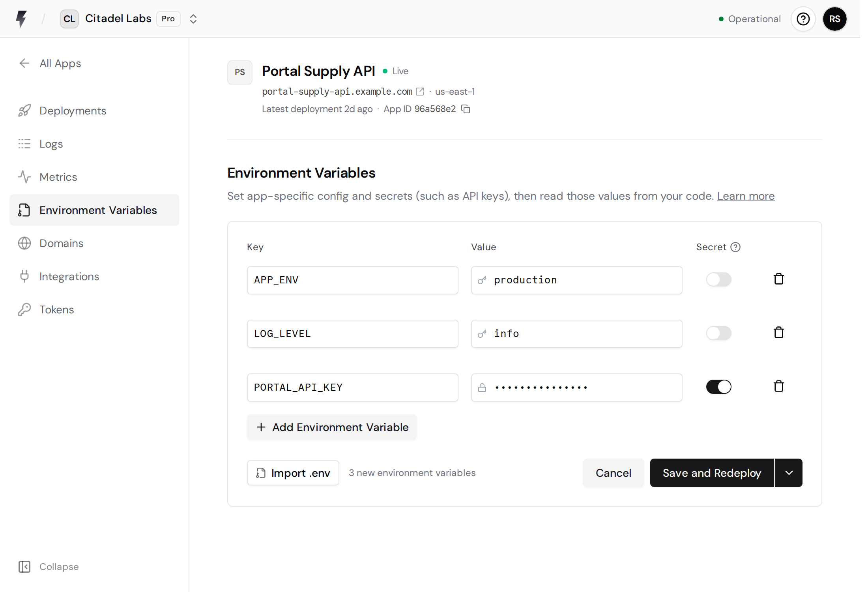Open Tokens in the sidebar
Viewport: 868px width, 592px height.
[x=94, y=309]
